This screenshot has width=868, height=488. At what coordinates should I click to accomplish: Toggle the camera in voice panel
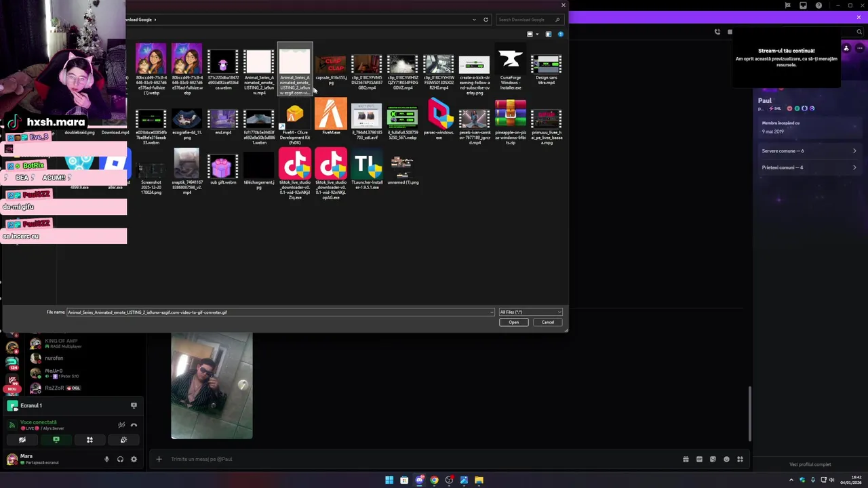[x=22, y=440]
